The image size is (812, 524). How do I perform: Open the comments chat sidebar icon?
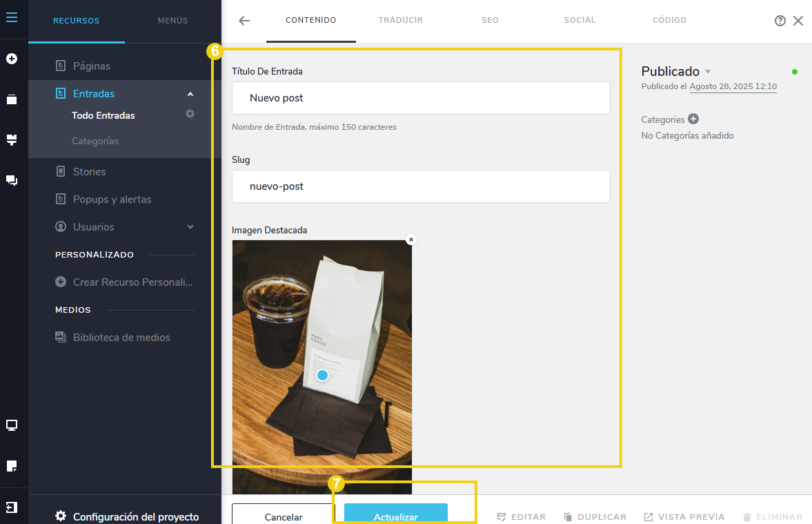coord(12,180)
